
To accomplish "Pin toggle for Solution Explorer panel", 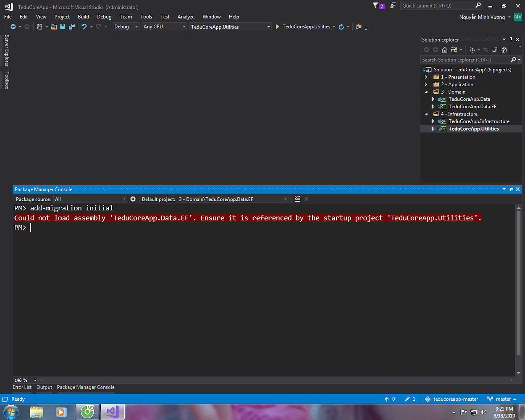I will tap(511, 39).
